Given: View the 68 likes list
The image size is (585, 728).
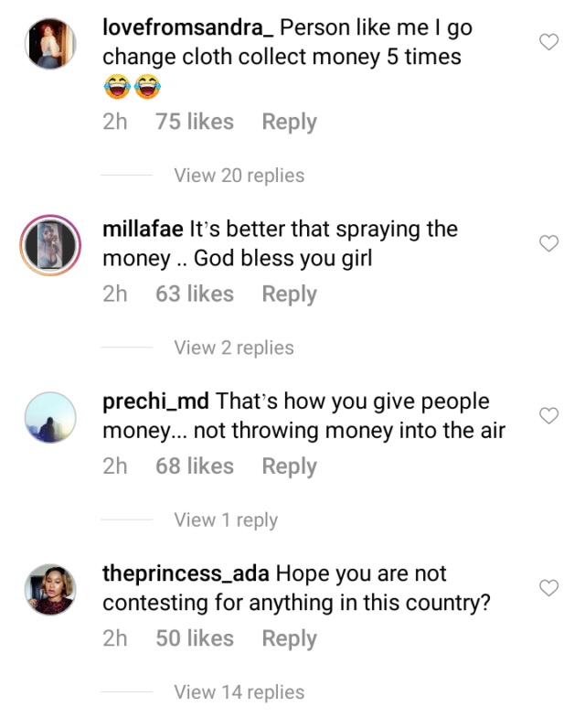Looking at the screenshot, I should pyautogui.click(x=195, y=466).
